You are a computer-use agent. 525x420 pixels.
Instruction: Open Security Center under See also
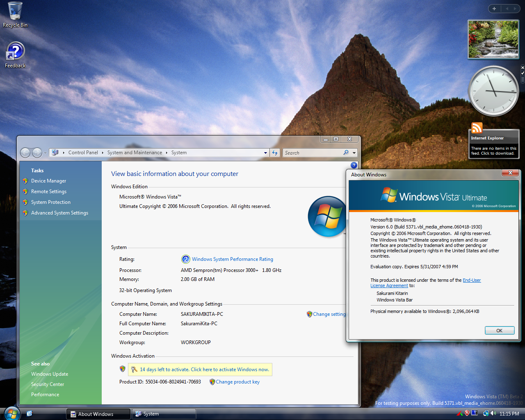point(48,384)
